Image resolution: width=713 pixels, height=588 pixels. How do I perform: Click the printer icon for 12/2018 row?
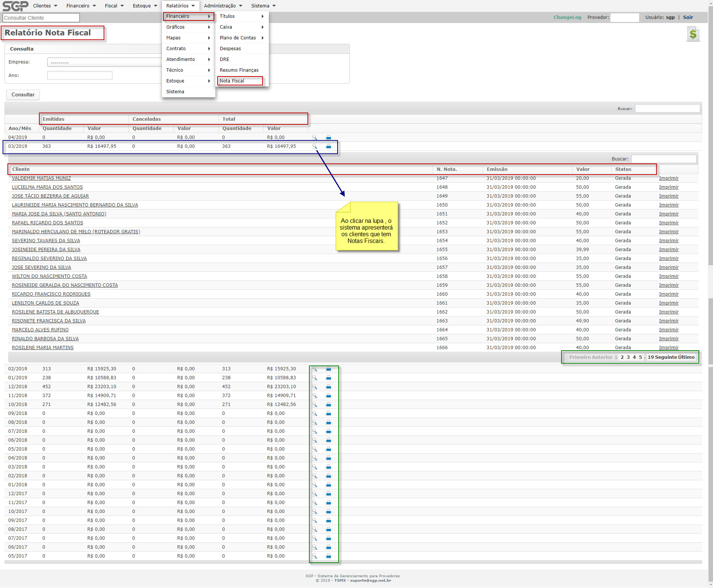pyautogui.click(x=329, y=387)
